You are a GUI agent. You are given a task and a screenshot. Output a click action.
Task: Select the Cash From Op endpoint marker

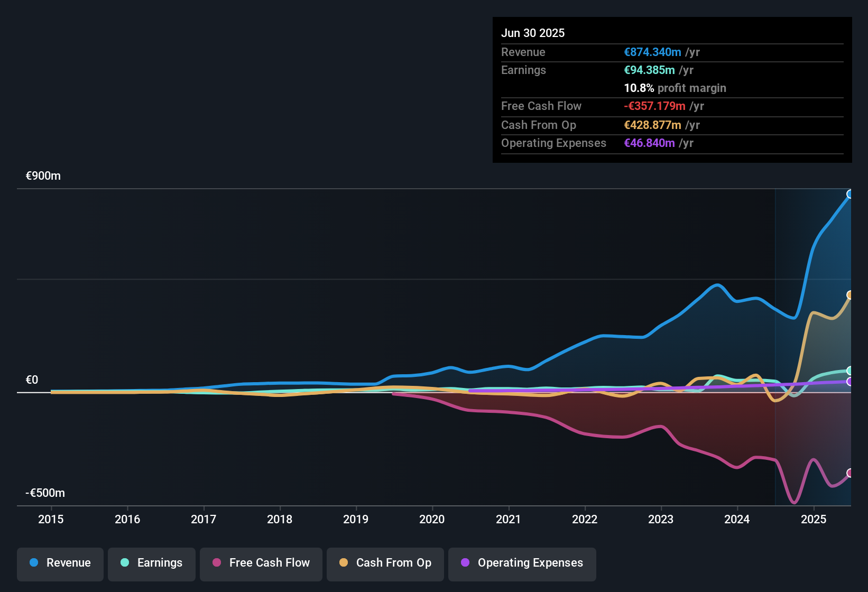point(850,294)
